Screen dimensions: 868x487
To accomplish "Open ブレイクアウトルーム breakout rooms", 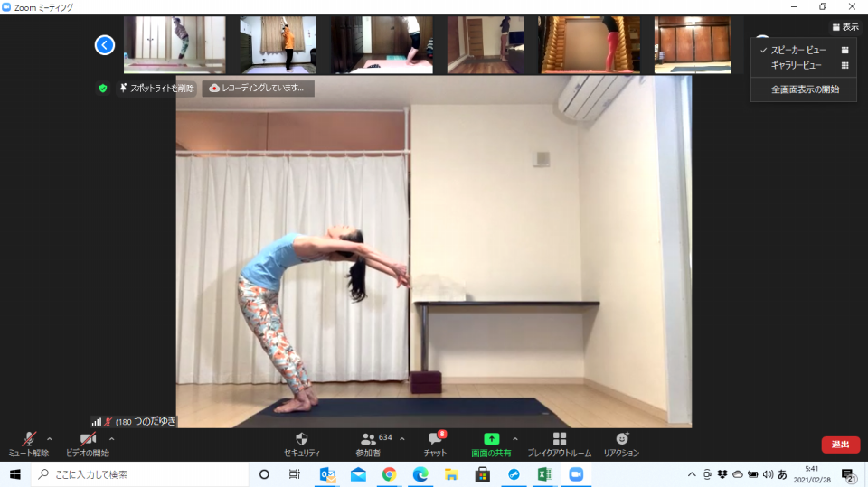I will click(559, 445).
